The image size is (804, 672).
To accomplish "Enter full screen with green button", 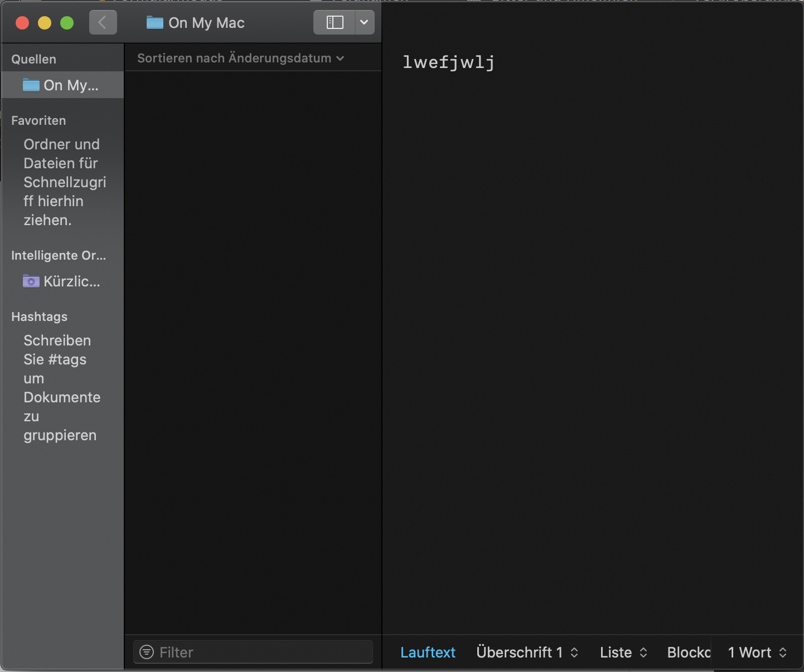I will 67,23.
